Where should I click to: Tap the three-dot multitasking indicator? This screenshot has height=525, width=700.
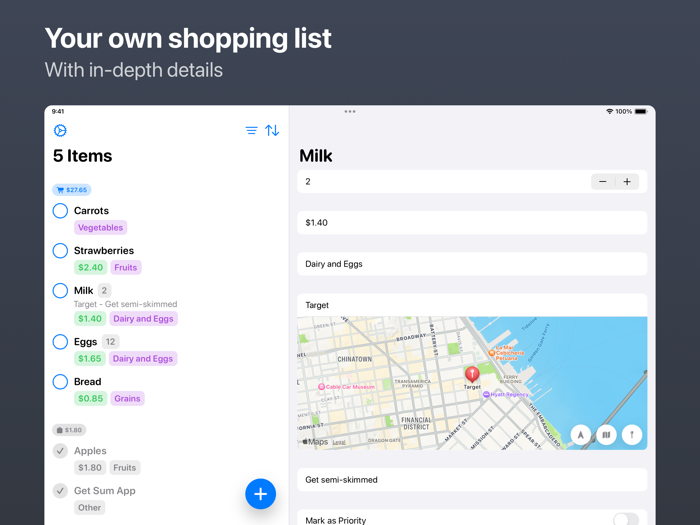350,112
